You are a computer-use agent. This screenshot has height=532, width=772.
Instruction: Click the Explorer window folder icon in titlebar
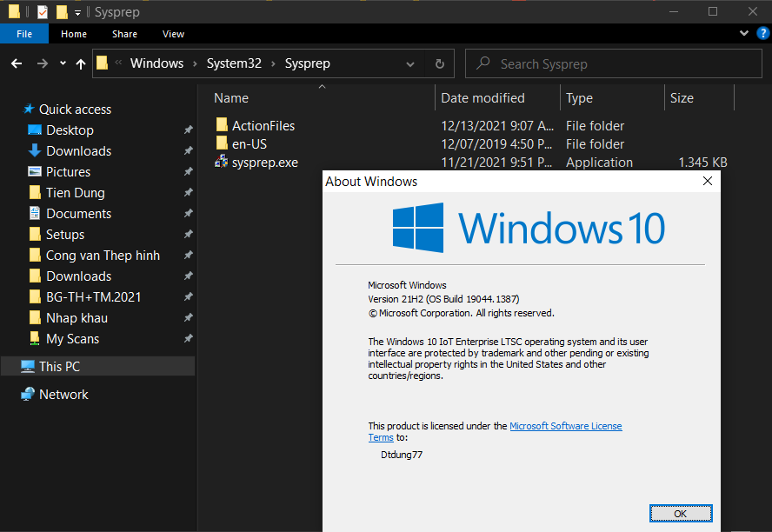pyautogui.click(x=14, y=11)
